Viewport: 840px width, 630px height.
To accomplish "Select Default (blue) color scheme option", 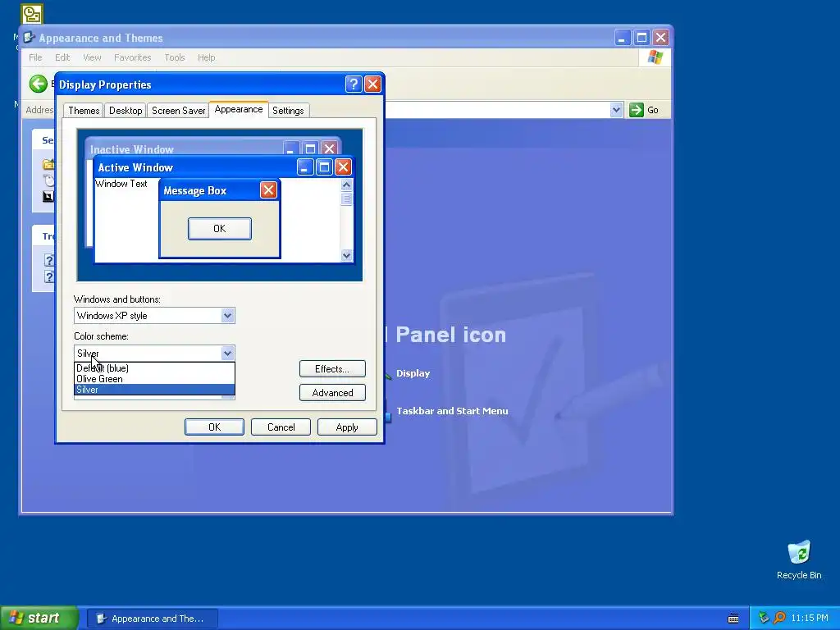I will pyautogui.click(x=154, y=368).
